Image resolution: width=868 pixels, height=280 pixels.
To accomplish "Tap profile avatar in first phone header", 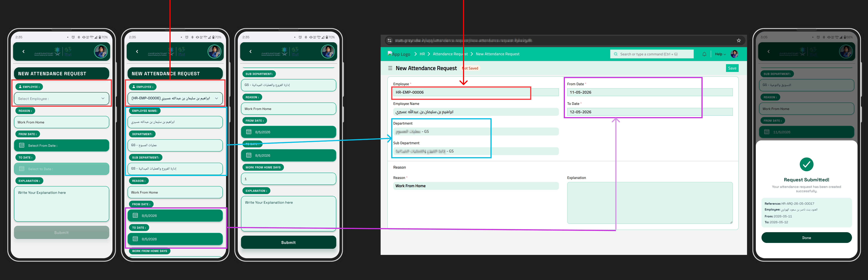I will [101, 52].
